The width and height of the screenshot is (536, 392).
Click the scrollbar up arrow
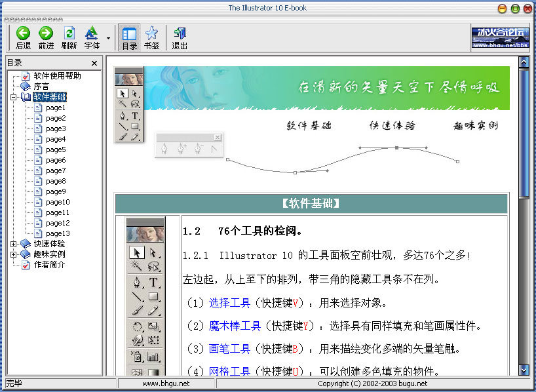pyautogui.click(x=524, y=62)
